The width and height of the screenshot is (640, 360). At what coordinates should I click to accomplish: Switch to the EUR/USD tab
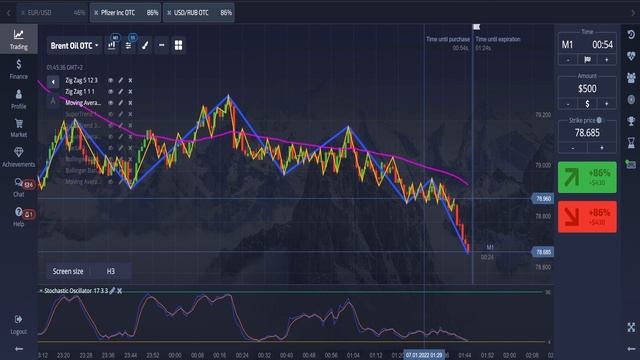pyautogui.click(x=53, y=13)
